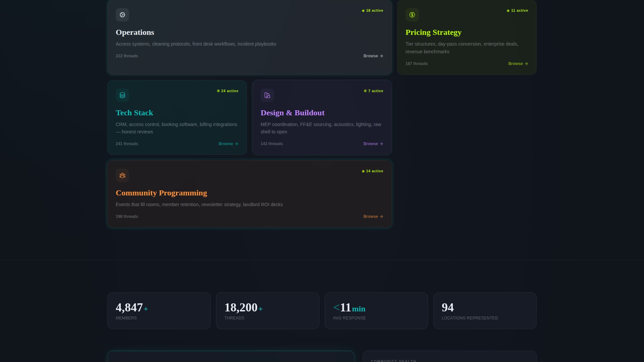This screenshot has width=644, height=362.
Task: Click the Tech Stack description text
Action: click(176, 128)
